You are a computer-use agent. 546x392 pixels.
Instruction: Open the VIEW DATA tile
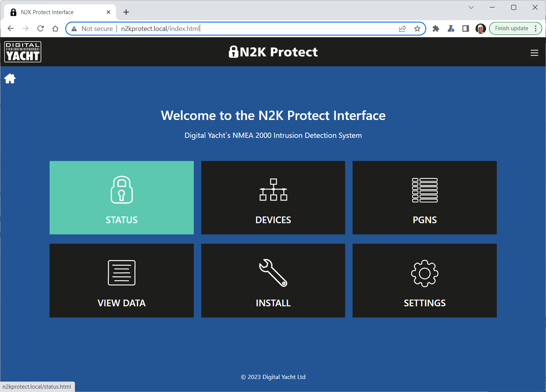pyautogui.click(x=121, y=281)
